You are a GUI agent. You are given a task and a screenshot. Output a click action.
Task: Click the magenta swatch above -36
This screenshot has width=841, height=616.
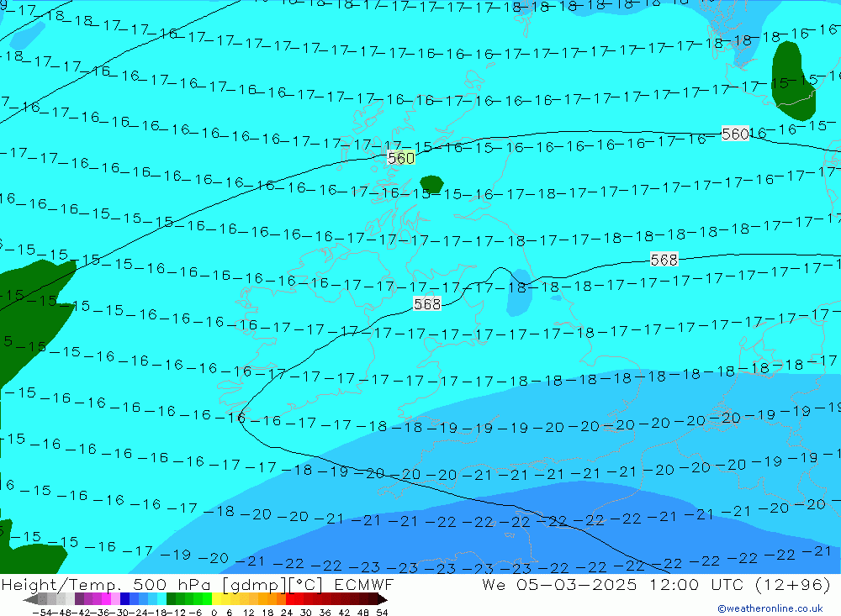106,599
